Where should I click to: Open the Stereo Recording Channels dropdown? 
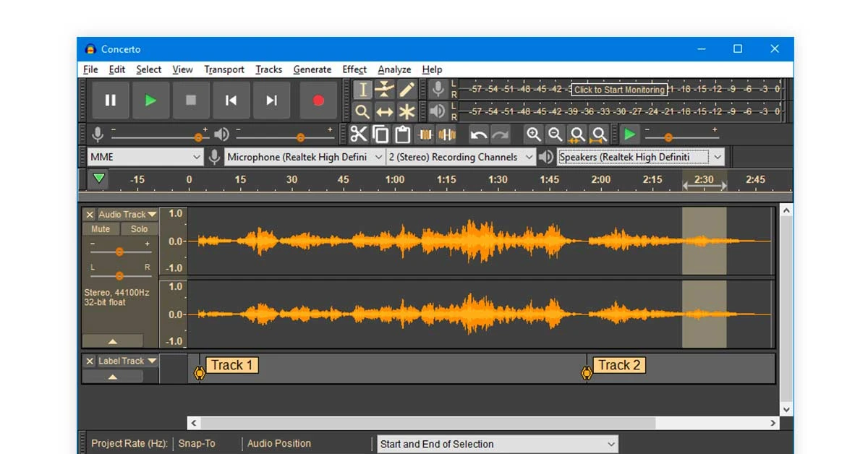point(461,157)
